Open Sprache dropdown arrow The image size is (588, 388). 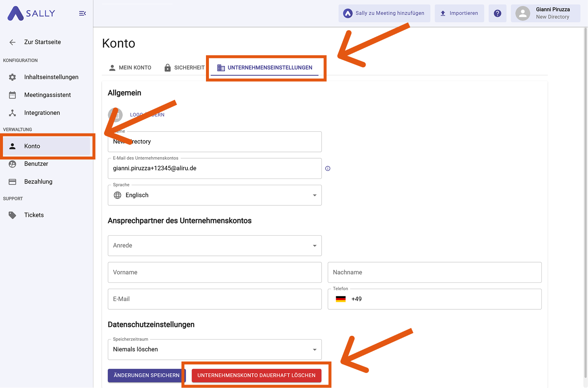pyautogui.click(x=315, y=195)
